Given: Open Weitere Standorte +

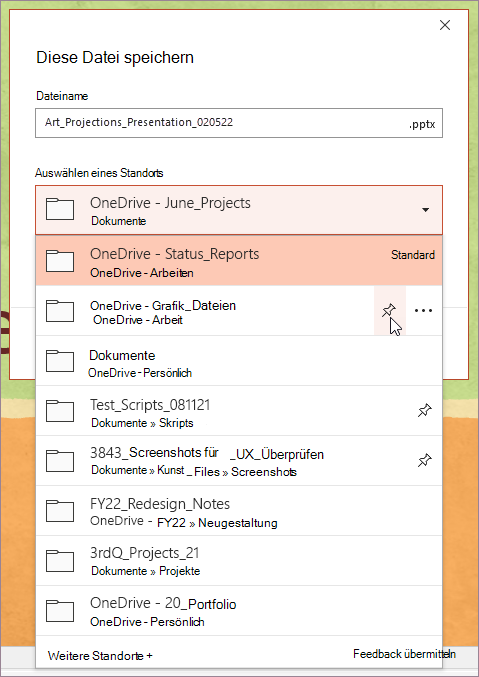Looking at the screenshot, I should [x=100, y=655].
